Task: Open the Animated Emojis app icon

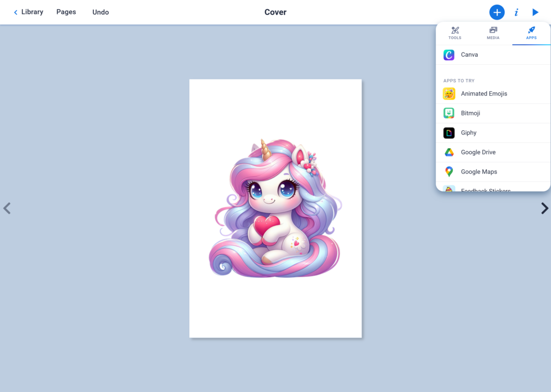Action: click(449, 94)
